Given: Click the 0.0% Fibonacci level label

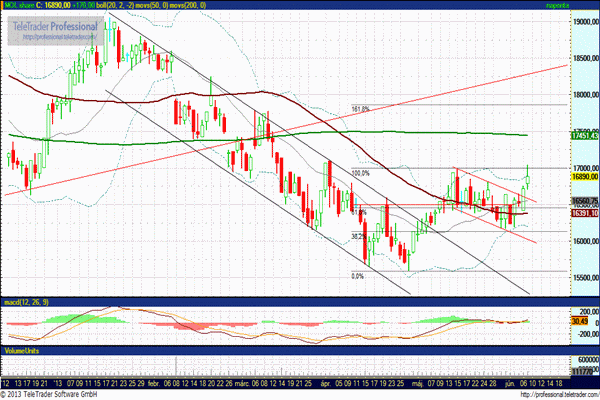Looking at the screenshot, I should click(x=356, y=277).
